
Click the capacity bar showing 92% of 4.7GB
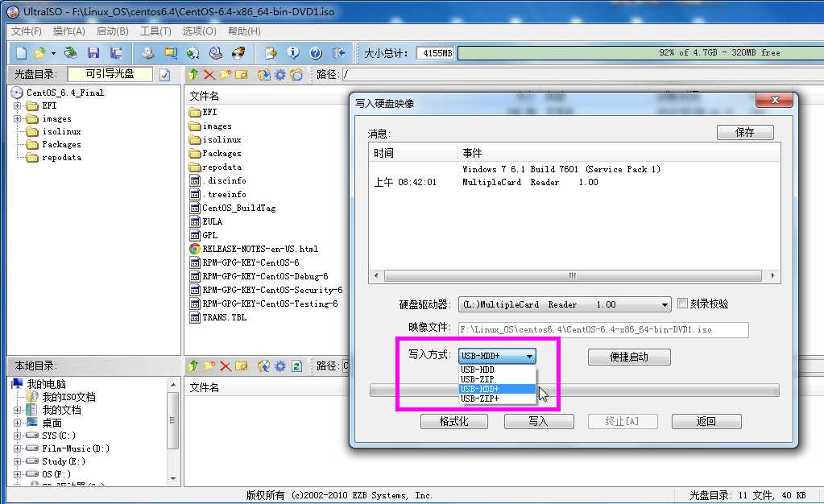click(x=640, y=52)
